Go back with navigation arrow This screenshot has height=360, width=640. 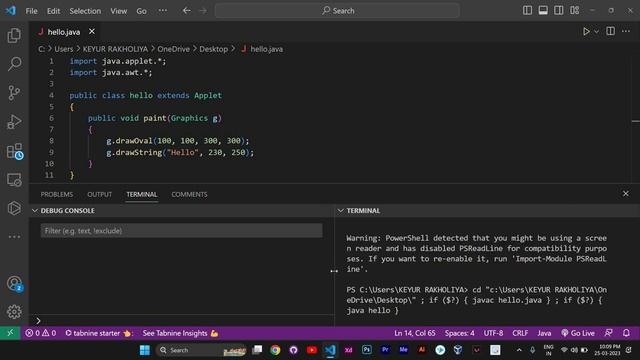pyautogui.click(x=187, y=11)
